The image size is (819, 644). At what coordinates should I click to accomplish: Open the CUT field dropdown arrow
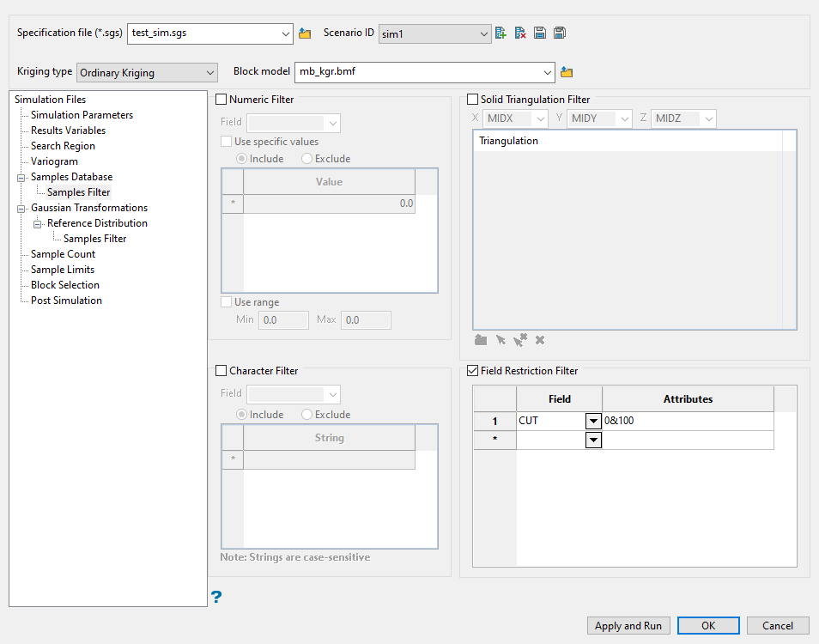[592, 421]
